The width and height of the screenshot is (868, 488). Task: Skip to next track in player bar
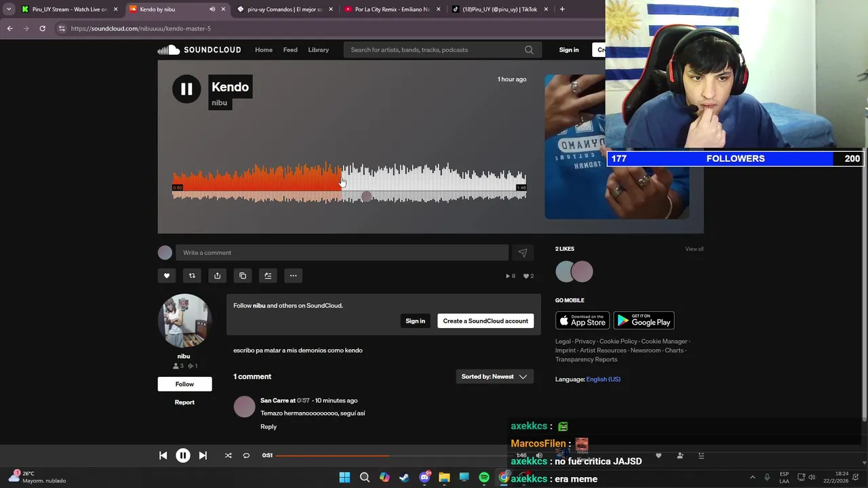(x=203, y=455)
